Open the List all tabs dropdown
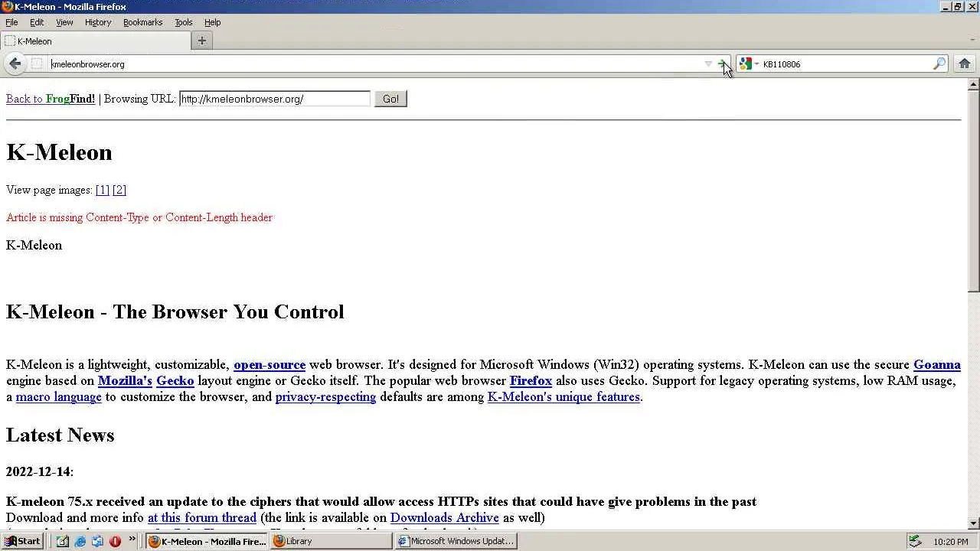 pos(972,41)
